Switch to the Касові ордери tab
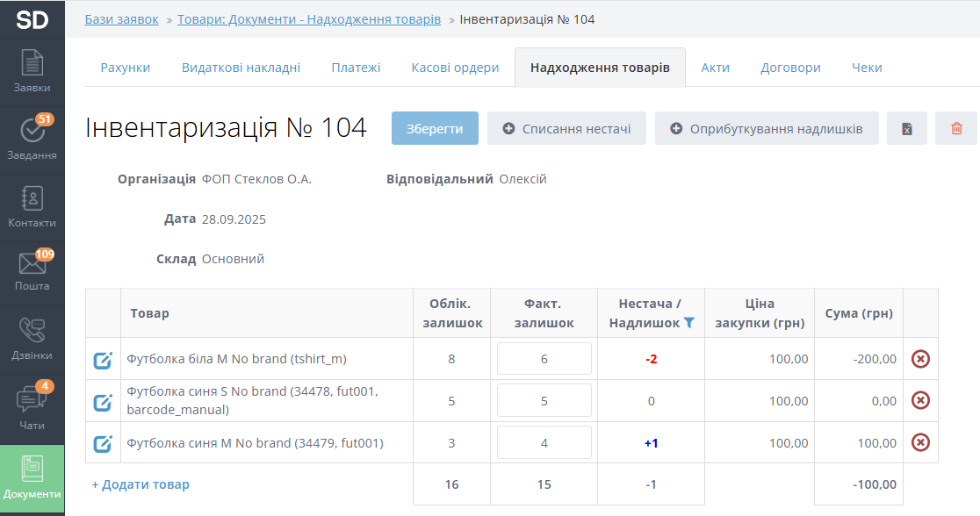The height and width of the screenshot is (516, 980). 455,68
